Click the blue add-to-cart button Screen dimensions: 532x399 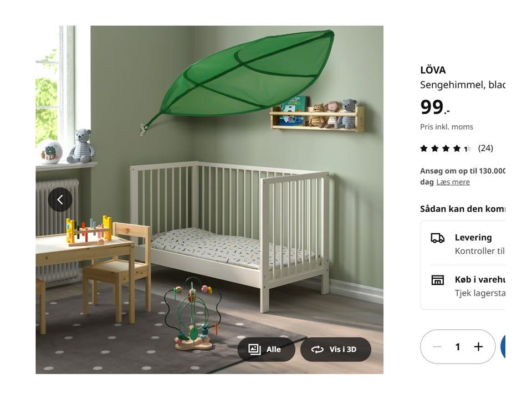(x=503, y=347)
